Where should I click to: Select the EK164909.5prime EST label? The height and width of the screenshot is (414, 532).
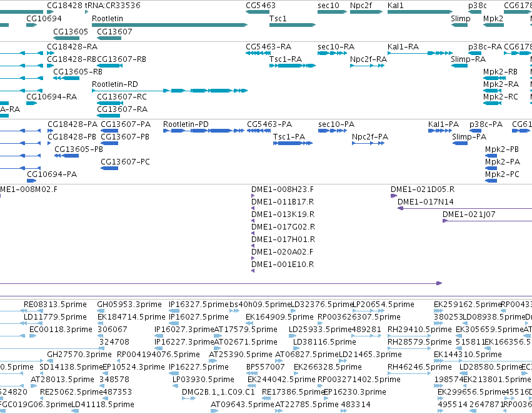click(x=279, y=317)
